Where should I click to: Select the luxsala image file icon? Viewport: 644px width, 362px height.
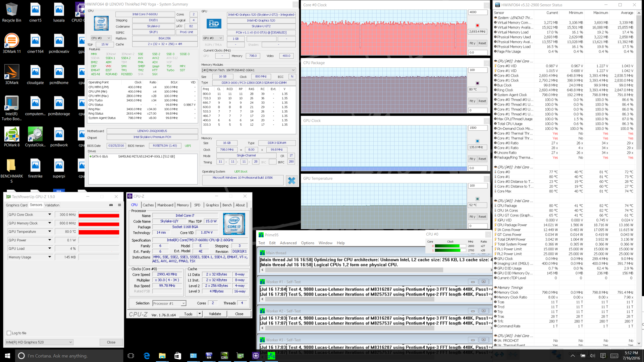pos(59,12)
